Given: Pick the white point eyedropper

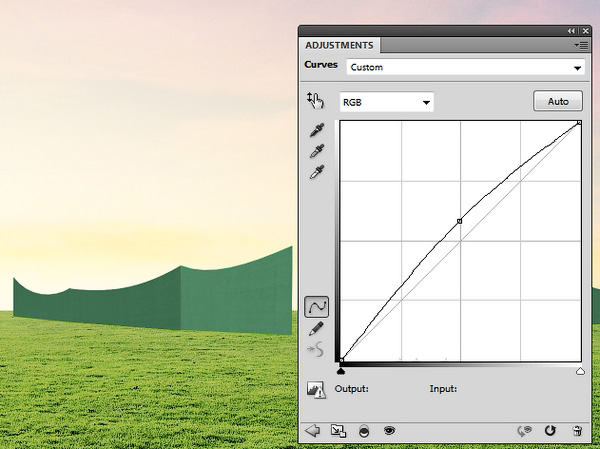Looking at the screenshot, I should tap(317, 172).
